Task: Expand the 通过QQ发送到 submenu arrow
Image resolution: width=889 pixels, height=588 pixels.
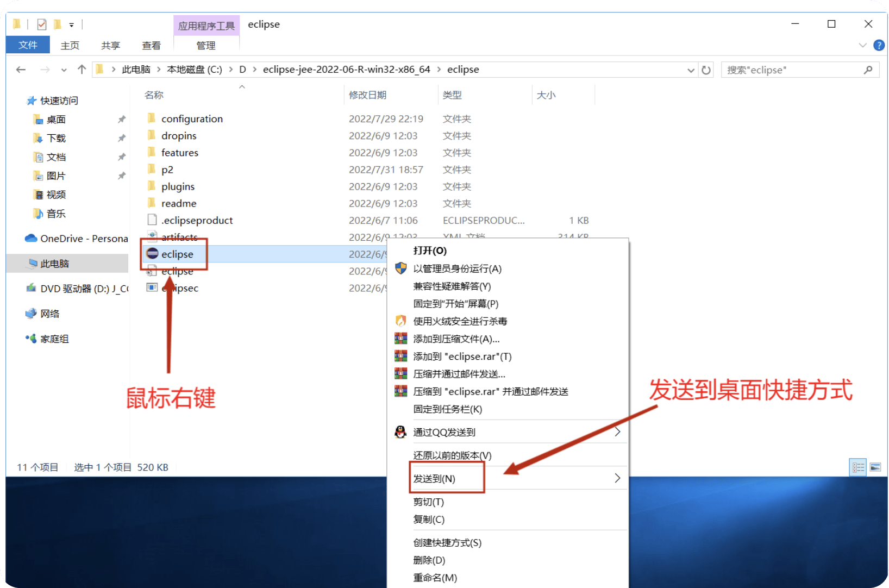Action: click(617, 432)
